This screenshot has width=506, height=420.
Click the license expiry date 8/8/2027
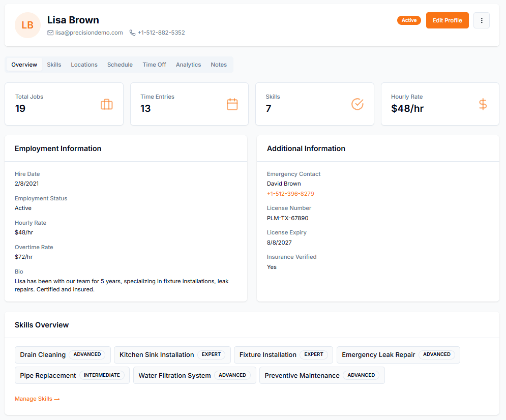[x=279, y=243]
